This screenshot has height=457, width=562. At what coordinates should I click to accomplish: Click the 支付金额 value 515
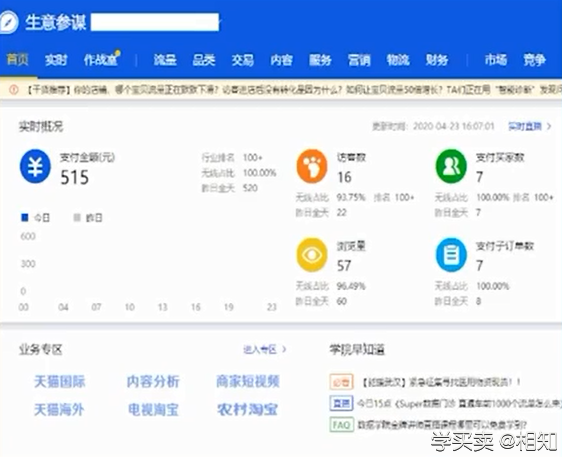pos(75,177)
